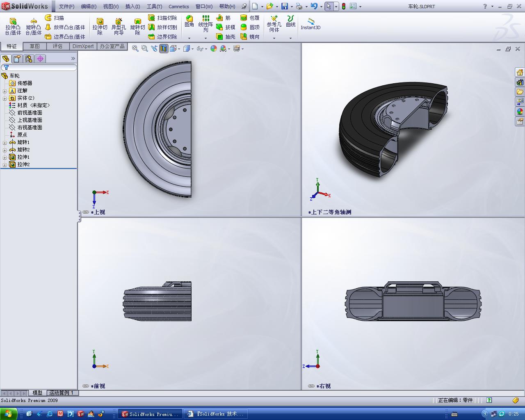Select the 拉伸切除 extruded cut tool
This screenshot has width=525, height=420.
[100, 26]
